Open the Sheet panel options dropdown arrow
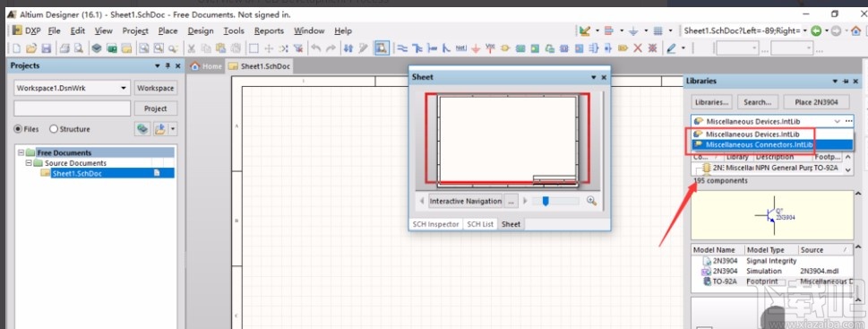The image size is (868, 329). coord(593,77)
